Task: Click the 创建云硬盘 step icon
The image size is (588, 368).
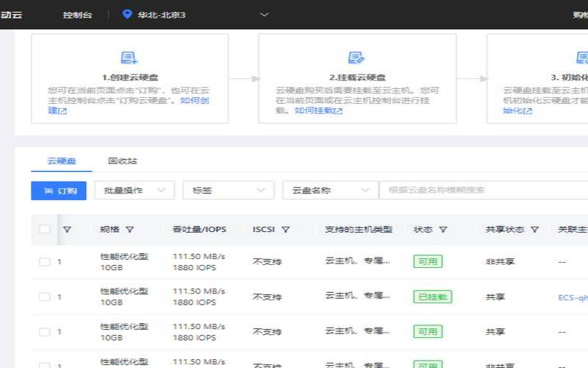Action: tap(129, 58)
